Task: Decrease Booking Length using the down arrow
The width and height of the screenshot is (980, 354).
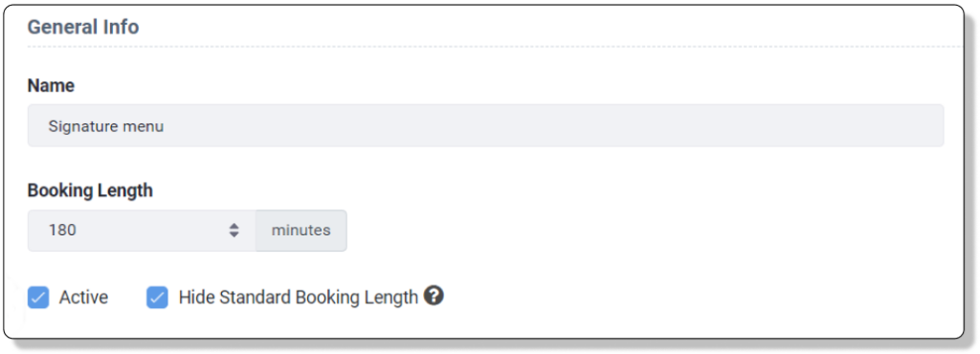Action: click(x=234, y=234)
